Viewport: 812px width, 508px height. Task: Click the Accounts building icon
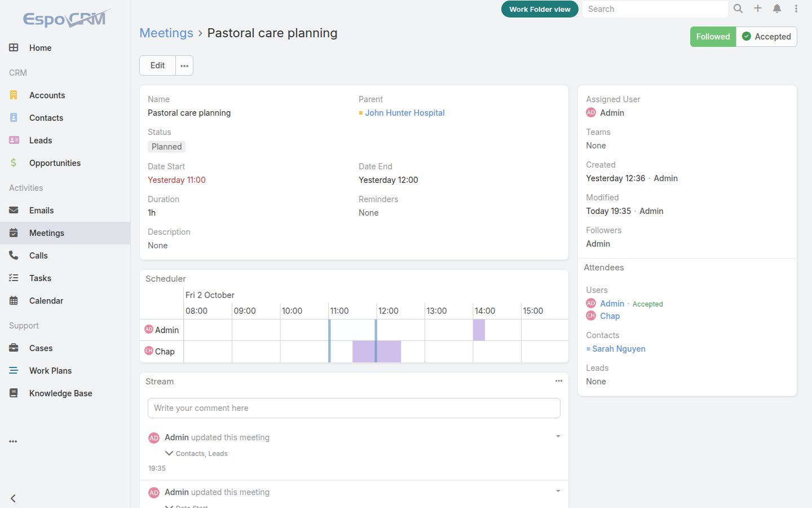click(14, 95)
